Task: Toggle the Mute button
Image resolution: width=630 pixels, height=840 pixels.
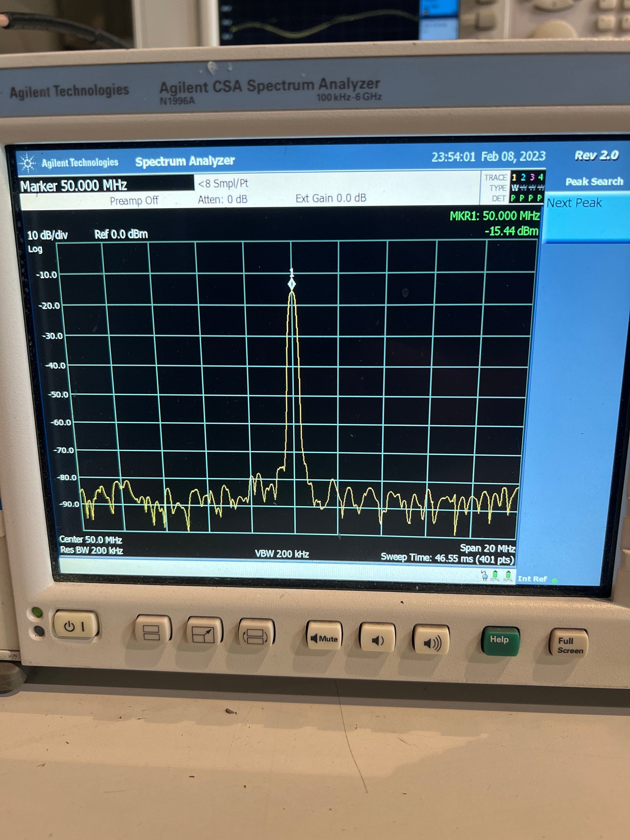Action: 324,639
